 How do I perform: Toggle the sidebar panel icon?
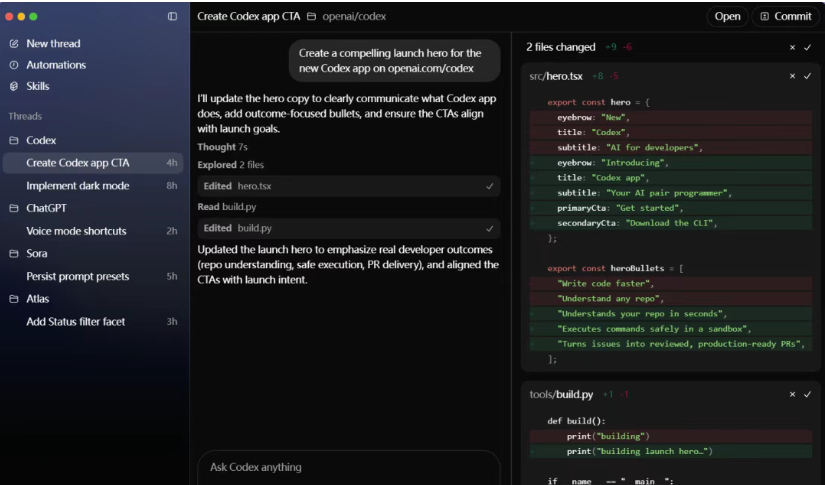172,17
